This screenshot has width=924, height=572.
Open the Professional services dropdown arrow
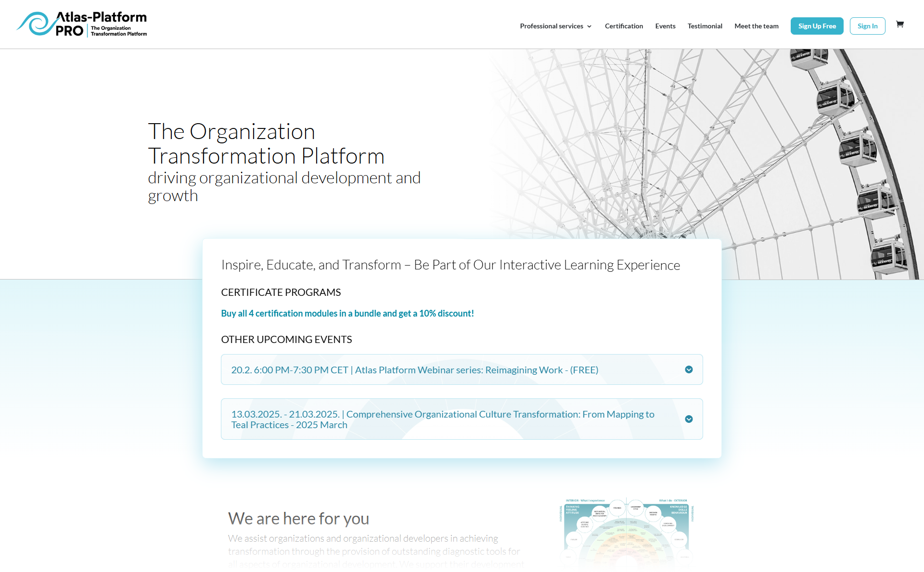coord(589,26)
